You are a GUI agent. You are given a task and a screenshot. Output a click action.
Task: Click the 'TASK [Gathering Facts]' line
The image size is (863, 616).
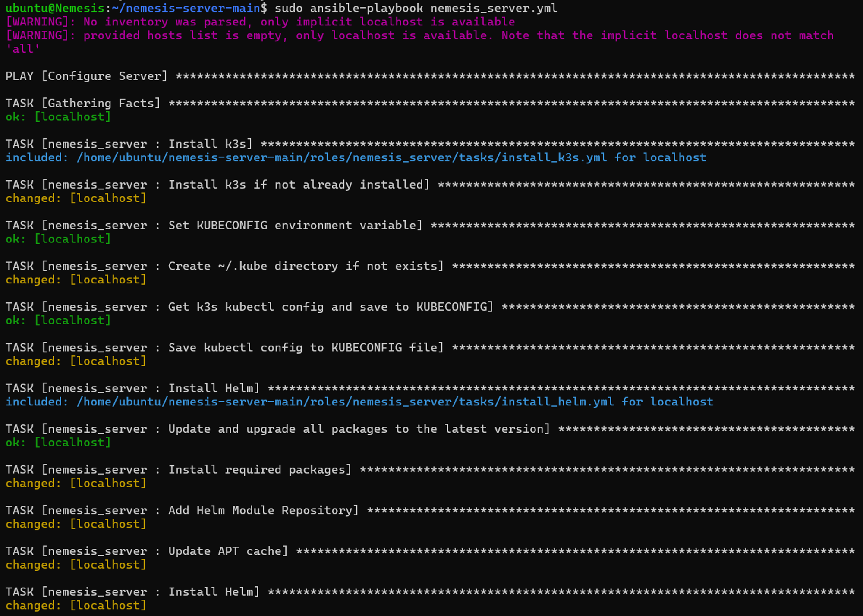coord(430,104)
